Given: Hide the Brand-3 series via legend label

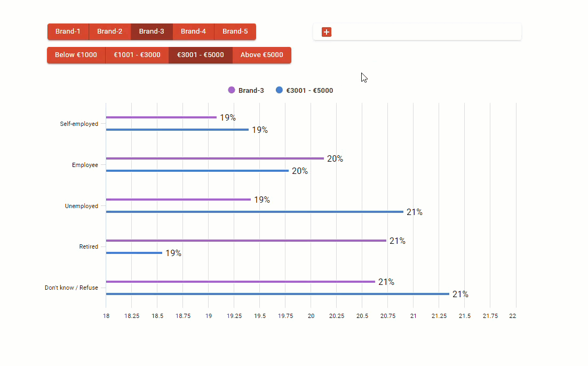Looking at the screenshot, I should coord(251,91).
